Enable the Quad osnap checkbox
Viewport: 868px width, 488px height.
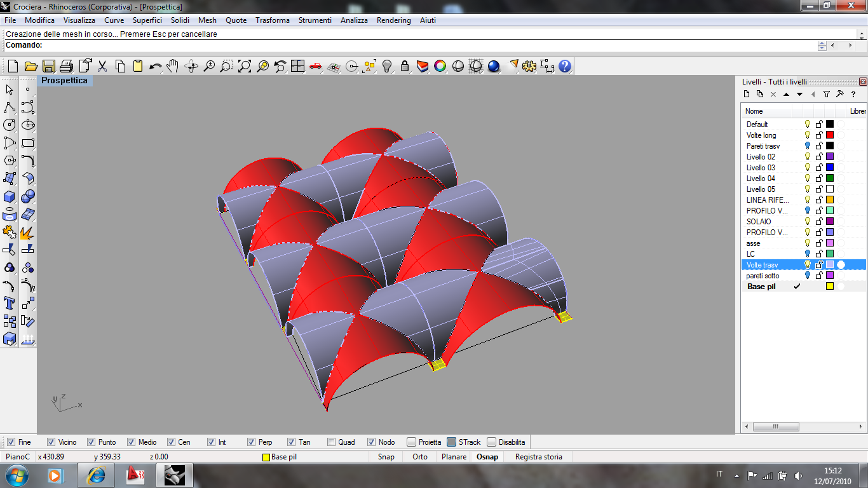(331, 442)
